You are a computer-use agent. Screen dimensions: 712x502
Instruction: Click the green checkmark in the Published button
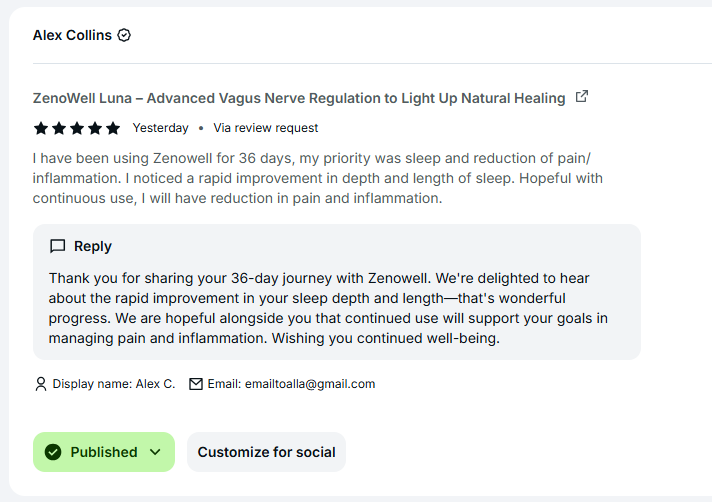[53, 452]
